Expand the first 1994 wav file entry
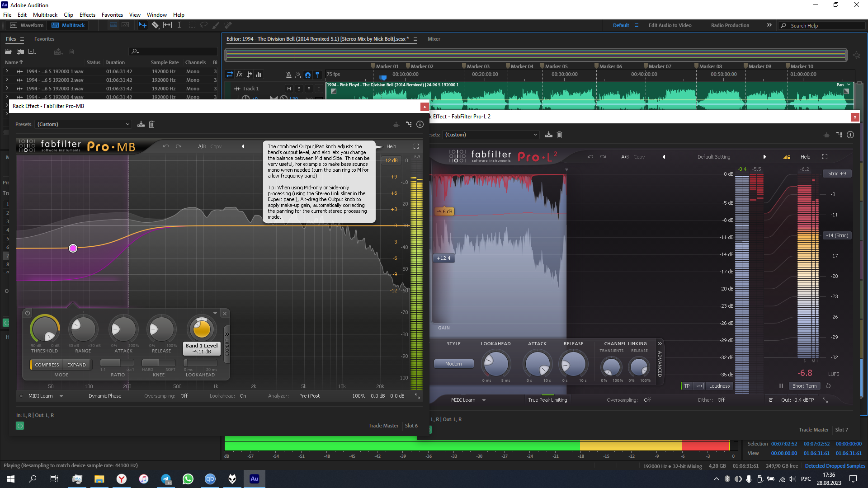Image resolution: width=868 pixels, height=488 pixels. (7, 71)
